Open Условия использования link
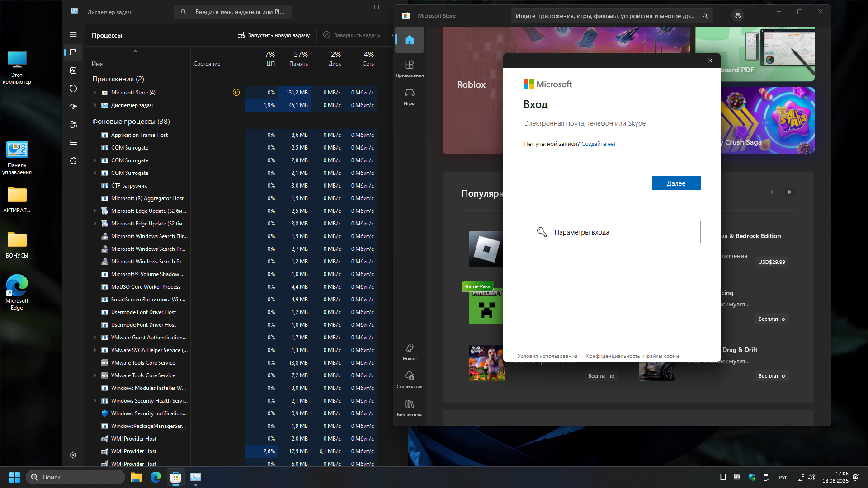The image size is (868, 488). click(x=547, y=356)
